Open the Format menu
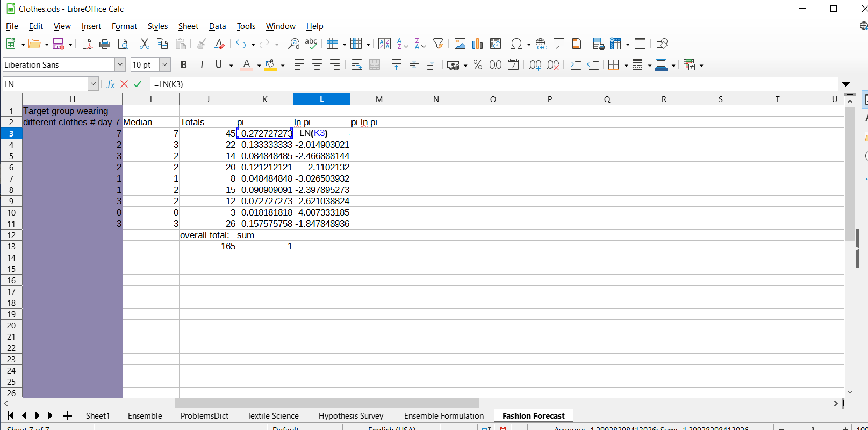This screenshot has height=430, width=868. click(x=124, y=26)
